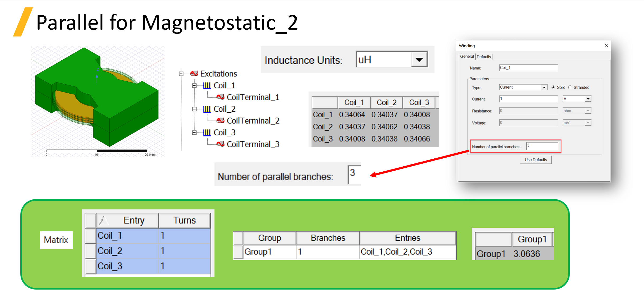The width and height of the screenshot is (644, 307).
Task: Switch to the General tab
Action: pyautogui.click(x=467, y=56)
